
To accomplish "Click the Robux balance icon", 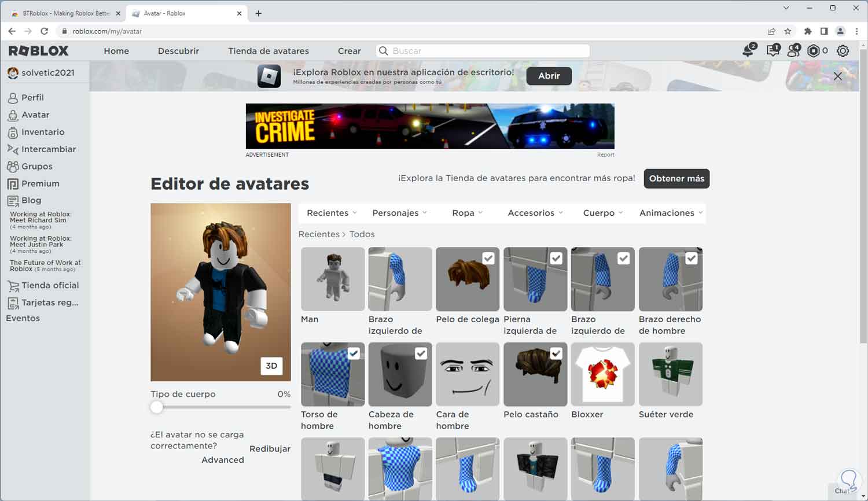I will pos(814,51).
